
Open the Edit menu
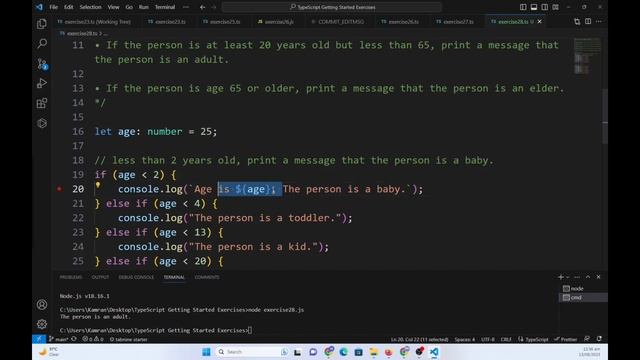(x=69, y=7)
